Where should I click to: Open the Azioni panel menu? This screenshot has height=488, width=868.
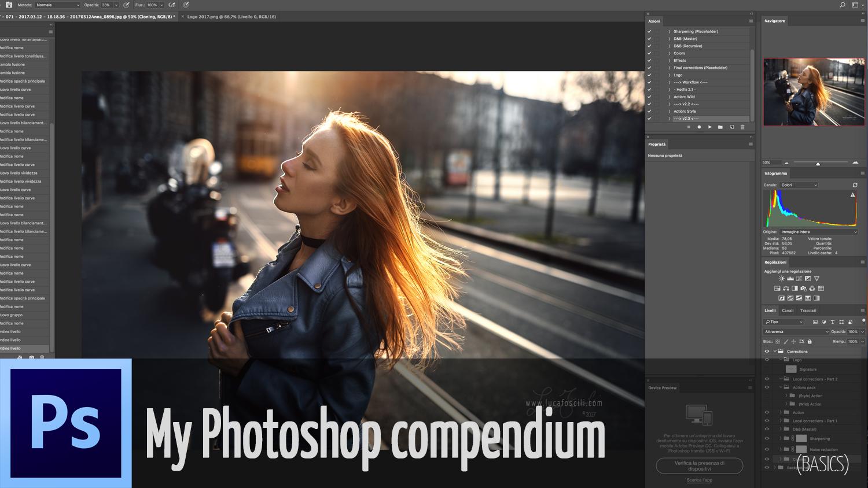coord(751,21)
